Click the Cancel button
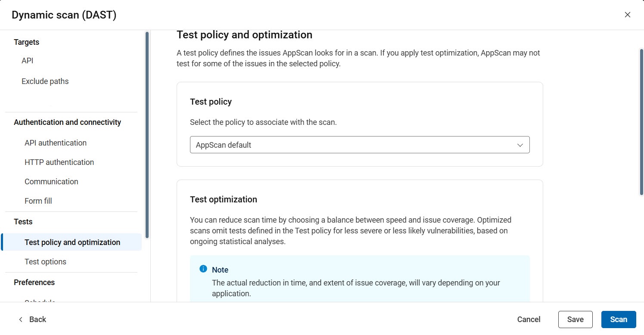This screenshot has height=335, width=644. 529,319
